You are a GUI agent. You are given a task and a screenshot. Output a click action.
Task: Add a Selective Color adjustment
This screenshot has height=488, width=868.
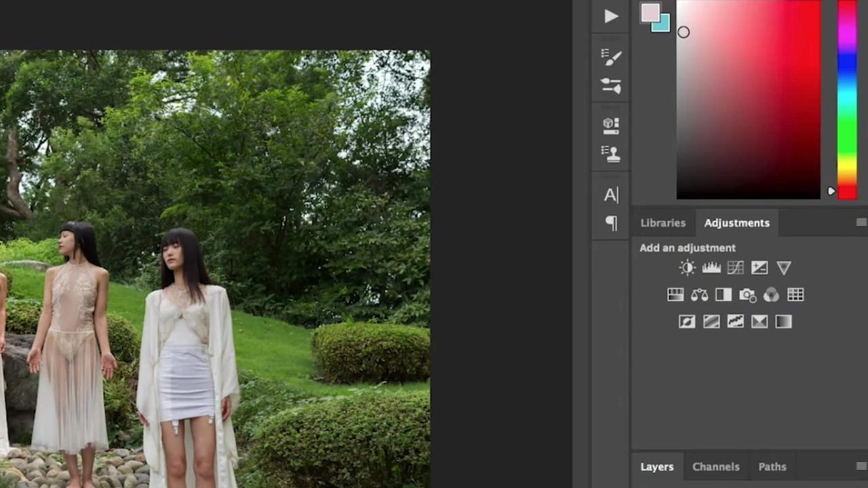[x=759, y=322]
